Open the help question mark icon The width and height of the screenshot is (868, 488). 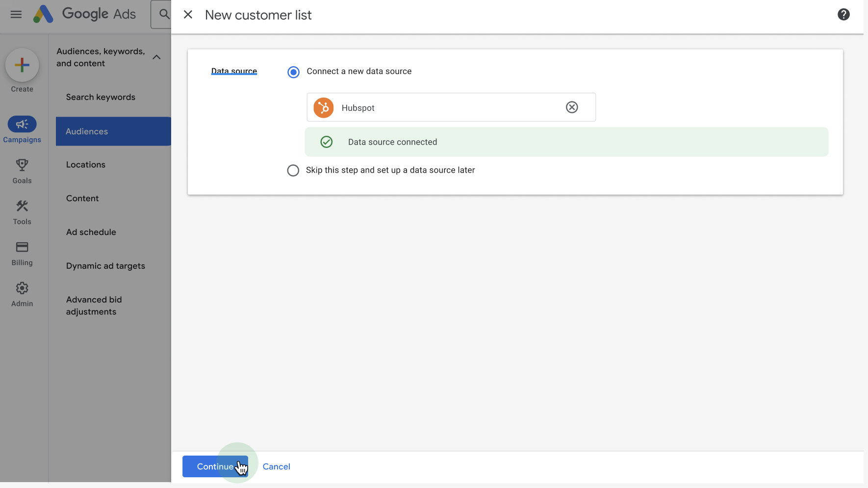(x=843, y=14)
